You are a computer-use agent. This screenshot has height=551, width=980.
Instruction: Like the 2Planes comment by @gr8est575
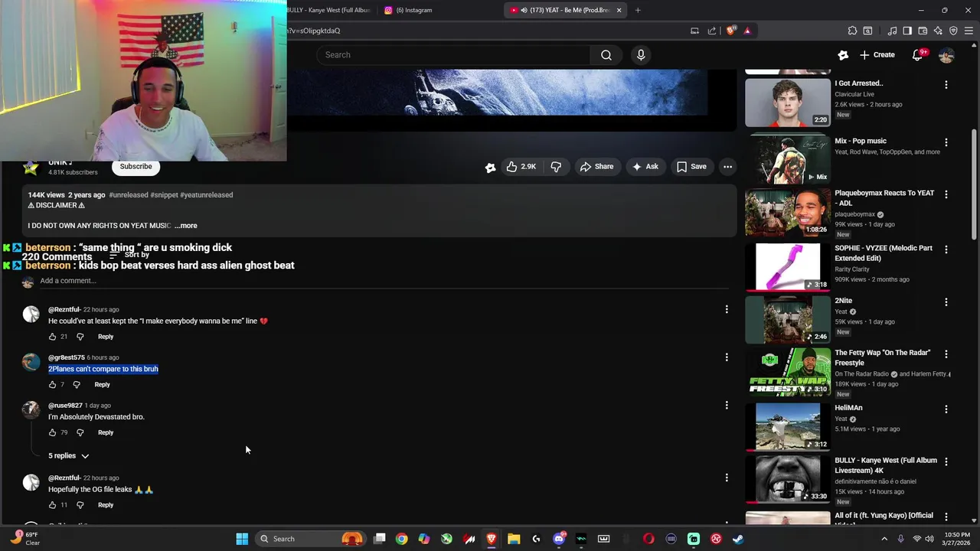click(53, 385)
